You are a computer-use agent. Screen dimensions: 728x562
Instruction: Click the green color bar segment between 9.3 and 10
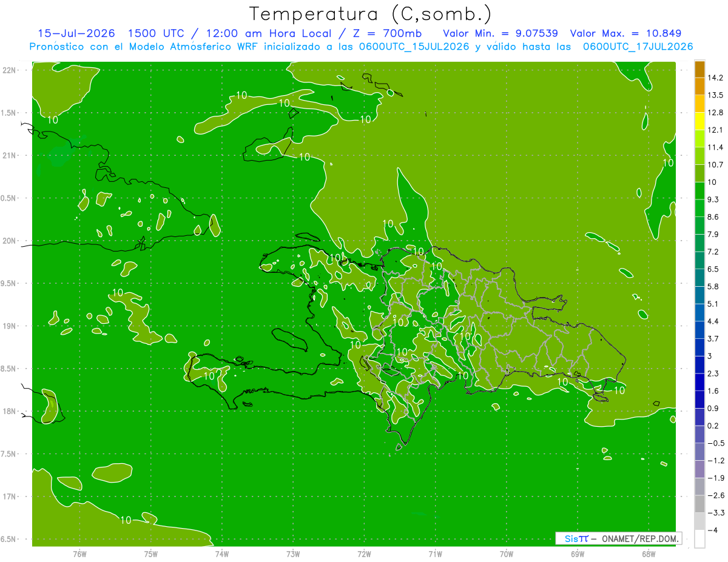[x=699, y=191]
